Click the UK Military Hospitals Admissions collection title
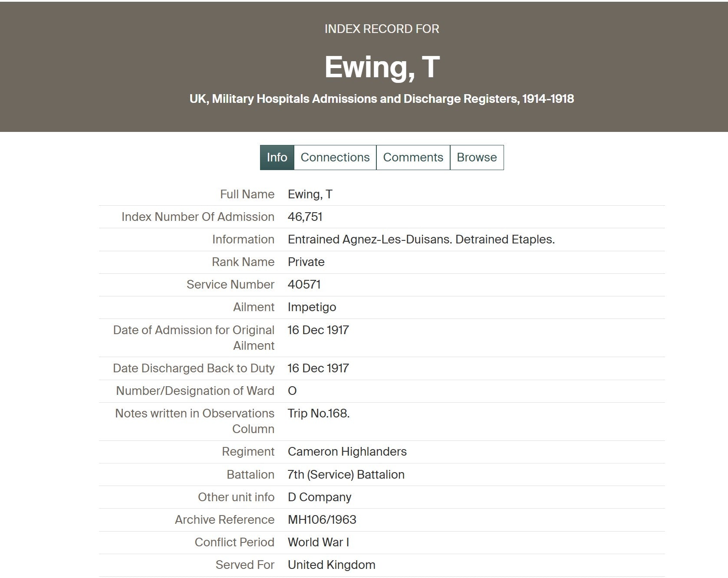Image resolution: width=728 pixels, height=578 pixels. (x=382, y=99)
